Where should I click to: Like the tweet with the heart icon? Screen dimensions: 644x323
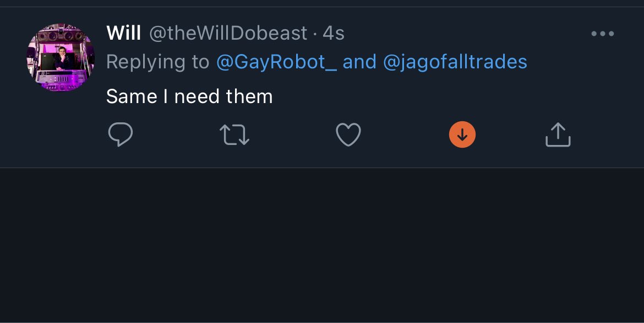click(348, 134)
